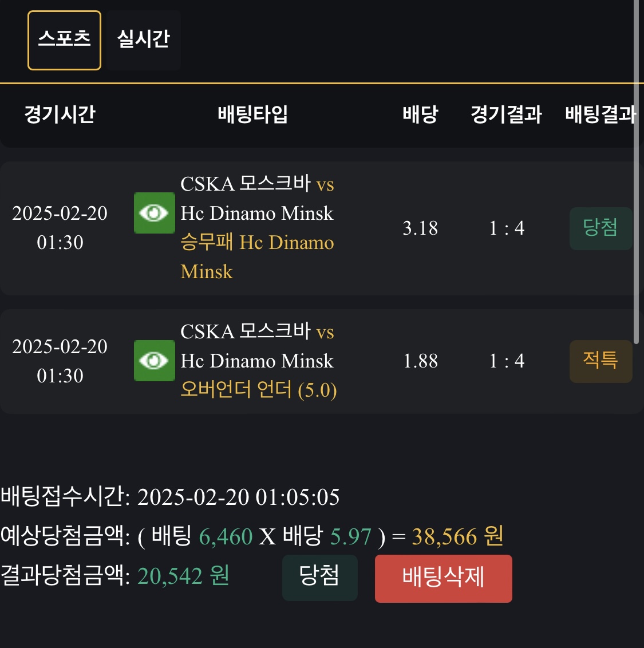Screen dimensions: 644x648
Task: Select the 오버언더 언더 (5.0) pick text
Action: point(258,390)
